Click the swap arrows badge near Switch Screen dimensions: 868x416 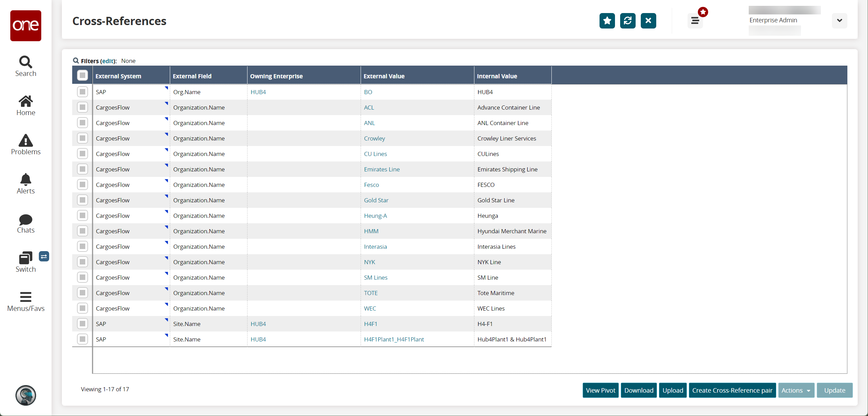(x=44, y=256)
